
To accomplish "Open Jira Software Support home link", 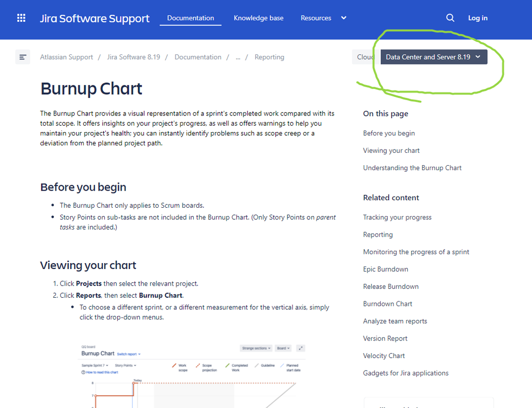I will [x=95, y=18].
